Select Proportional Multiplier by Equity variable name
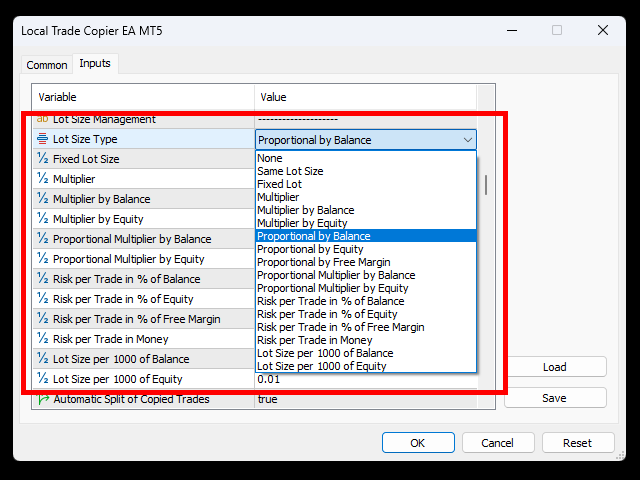This screenshot has width=640, height=480. (129, 259)
